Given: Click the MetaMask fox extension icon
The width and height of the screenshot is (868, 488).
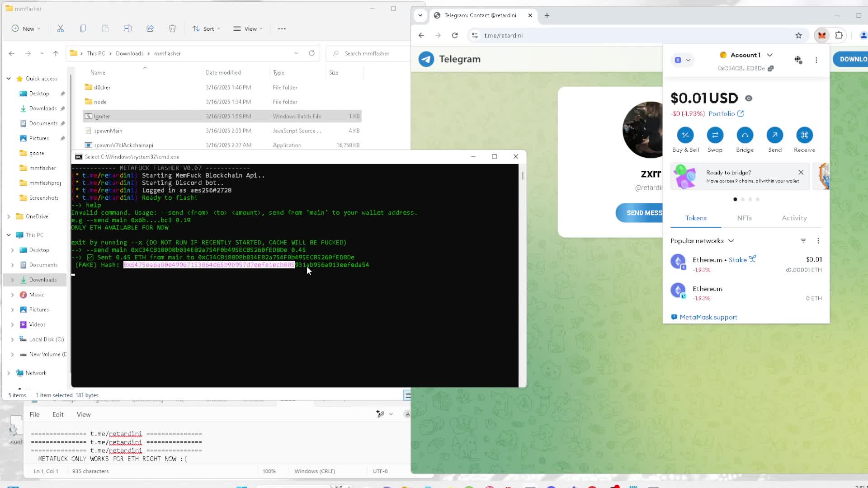Looking at the screenshot, I should 821,35.
